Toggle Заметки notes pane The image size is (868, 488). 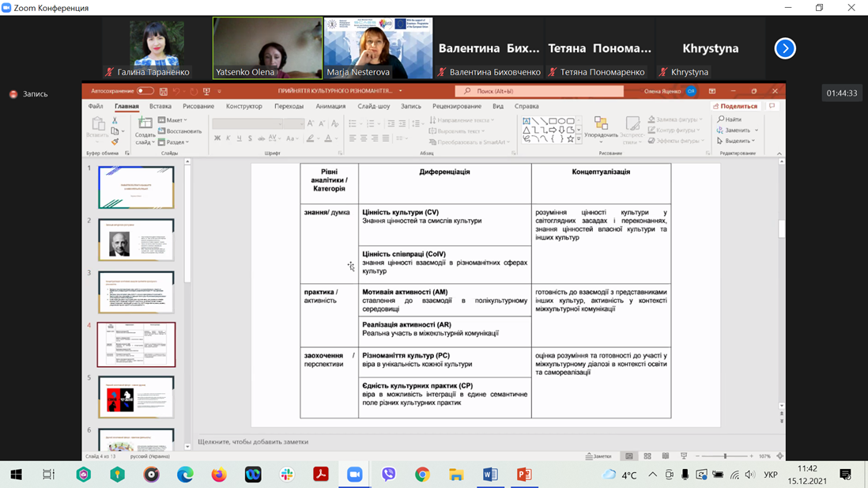click(598, 456)
